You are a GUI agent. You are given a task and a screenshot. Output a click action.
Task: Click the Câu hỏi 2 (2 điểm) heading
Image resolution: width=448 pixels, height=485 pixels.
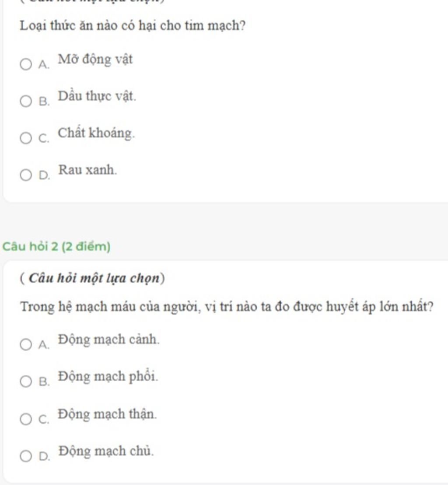click(56, 246)
